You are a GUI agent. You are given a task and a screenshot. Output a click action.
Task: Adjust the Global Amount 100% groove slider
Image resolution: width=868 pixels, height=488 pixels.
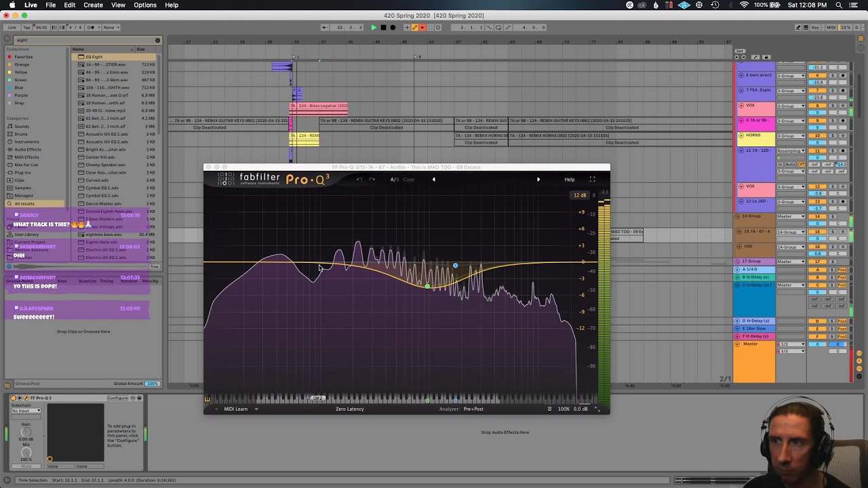click(x=153, y=384)
